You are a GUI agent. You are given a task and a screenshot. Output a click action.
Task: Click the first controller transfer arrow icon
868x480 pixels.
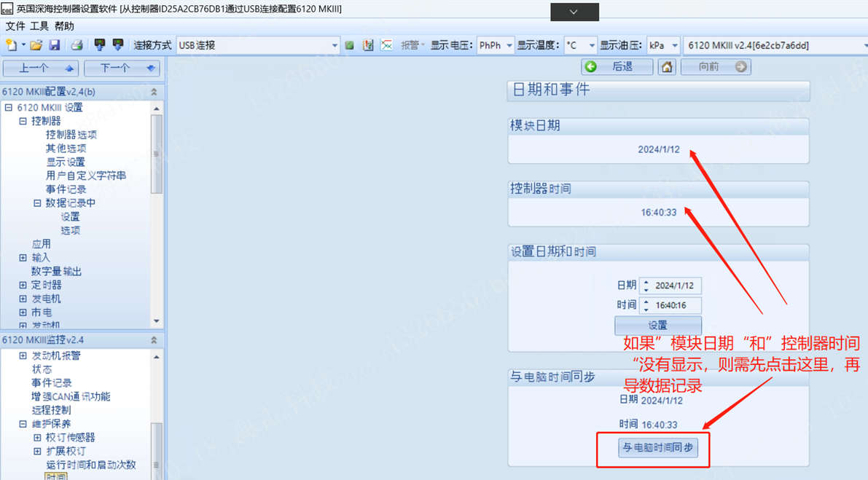click(x=100, y=45)
